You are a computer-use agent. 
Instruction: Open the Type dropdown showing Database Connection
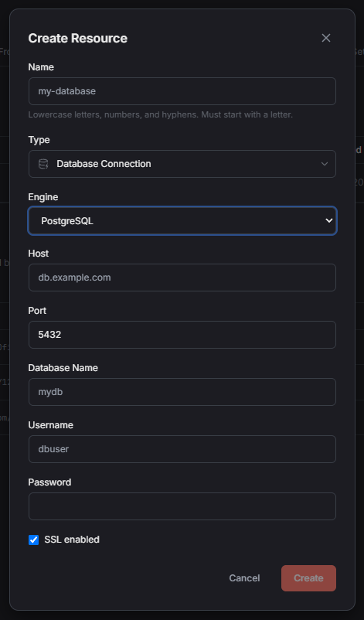[182, 164]
